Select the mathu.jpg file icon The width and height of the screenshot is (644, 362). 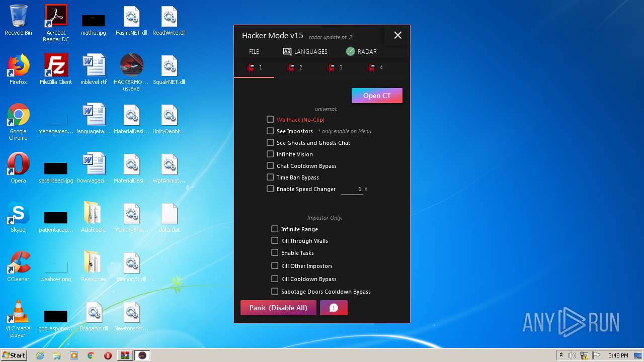94,23
